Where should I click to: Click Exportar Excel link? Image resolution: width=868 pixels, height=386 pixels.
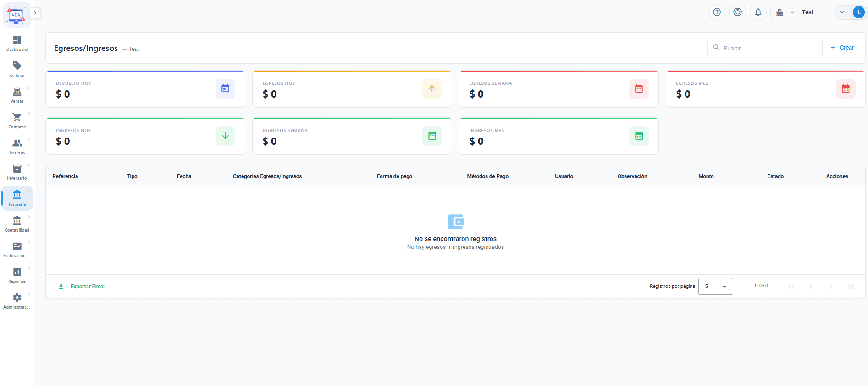click(x=82, y=287)
